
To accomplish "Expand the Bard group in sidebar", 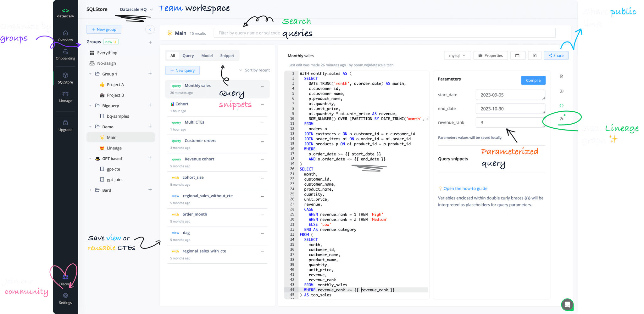I will pyautogui.click(x=91, y=190).
